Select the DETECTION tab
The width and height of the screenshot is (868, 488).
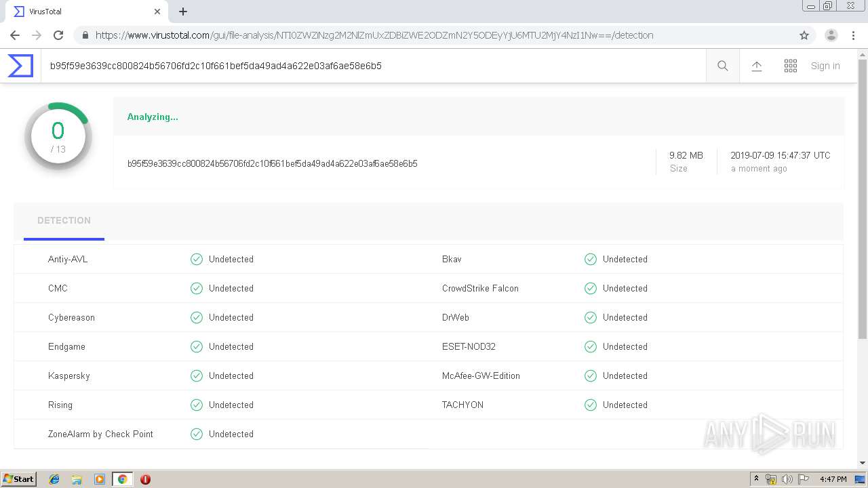coord(64,220)
